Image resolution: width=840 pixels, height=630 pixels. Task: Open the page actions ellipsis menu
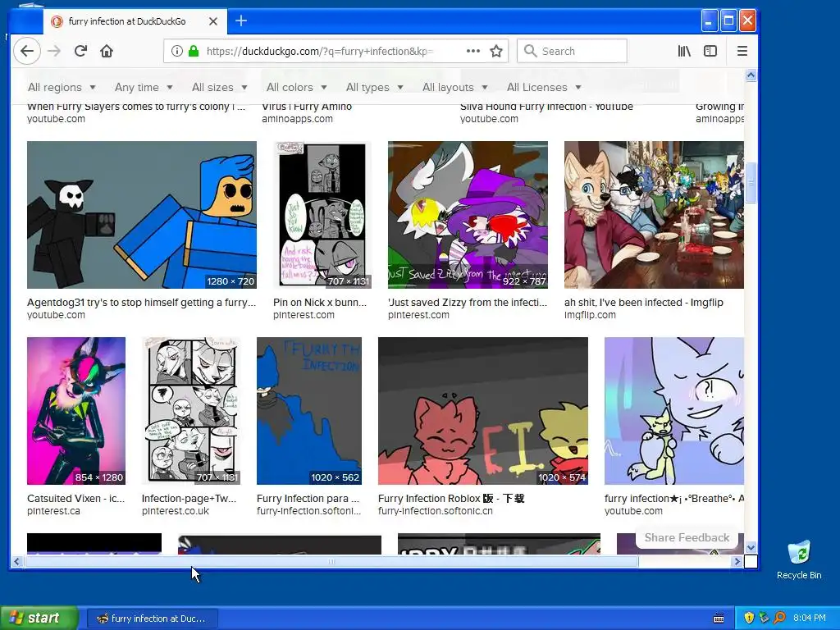click(473, 51)
